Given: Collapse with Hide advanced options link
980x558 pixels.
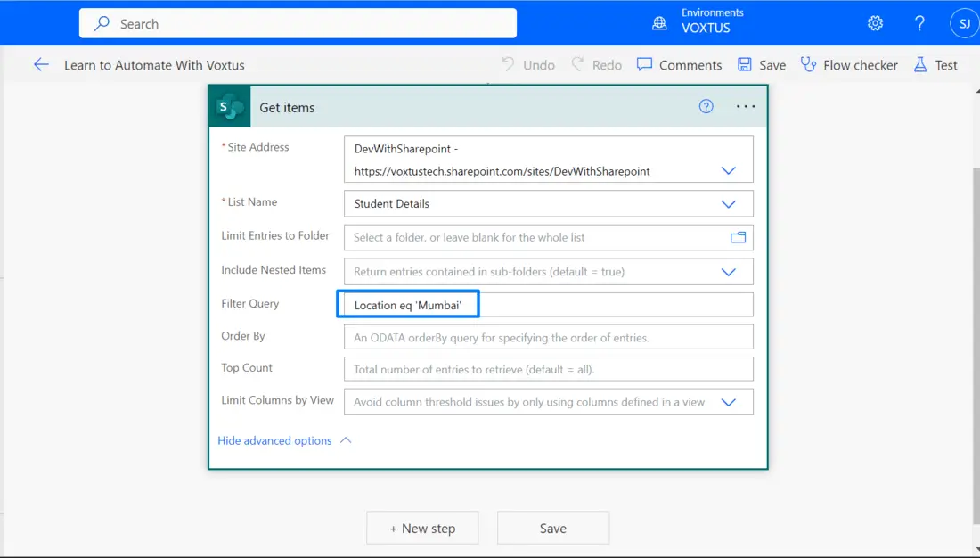Looking at the screenshot, I should [x=275, y=440].
